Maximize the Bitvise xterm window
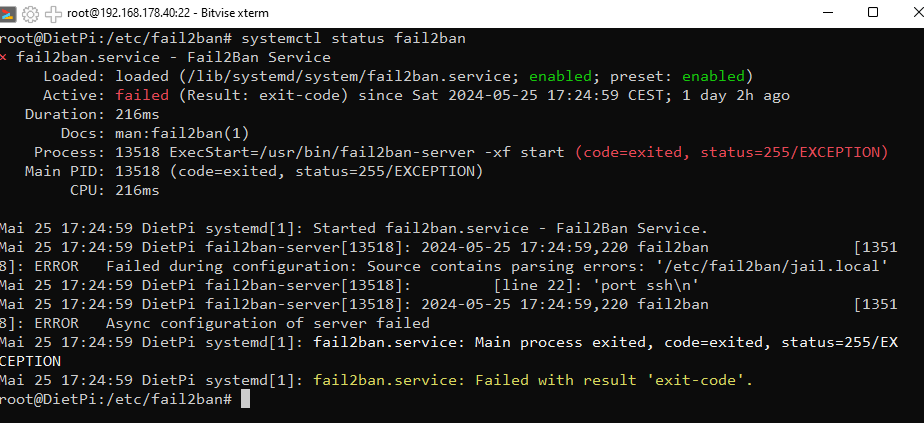 tap(873, 12)
